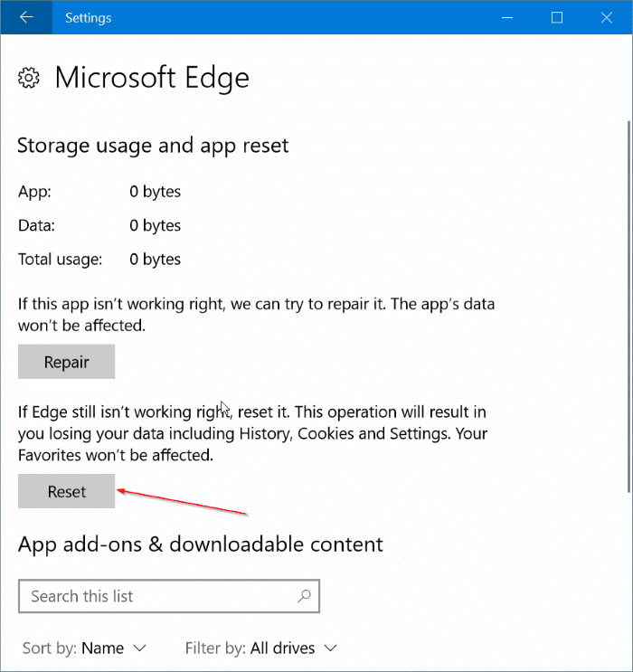The width and height of the screenshot is (633, 672).
Task: Click the Data: 0 bytes value
Action: (x=156, y=225)
